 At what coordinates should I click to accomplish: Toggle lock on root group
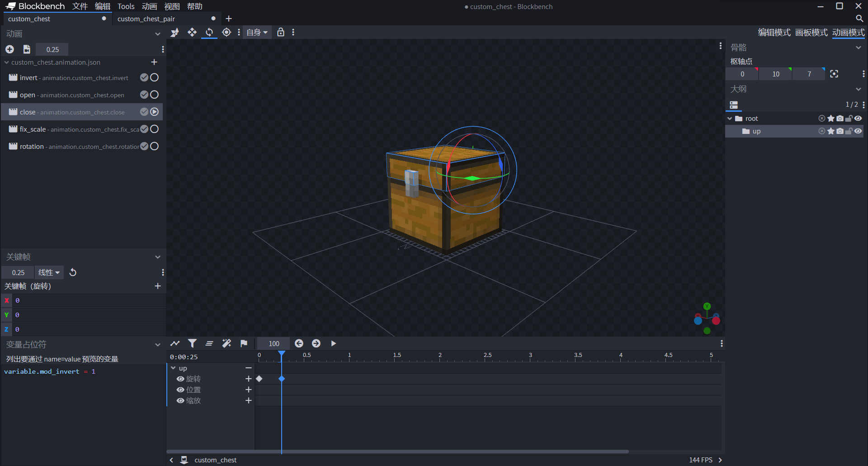pyautogui.click(x=849, y=119)
